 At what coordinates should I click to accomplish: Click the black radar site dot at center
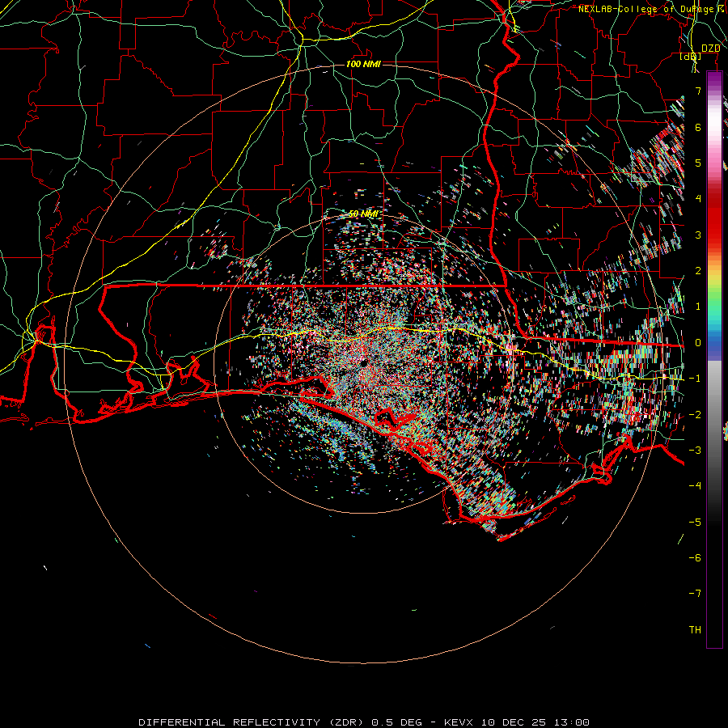pyautogui.click(x=363, y=362)
